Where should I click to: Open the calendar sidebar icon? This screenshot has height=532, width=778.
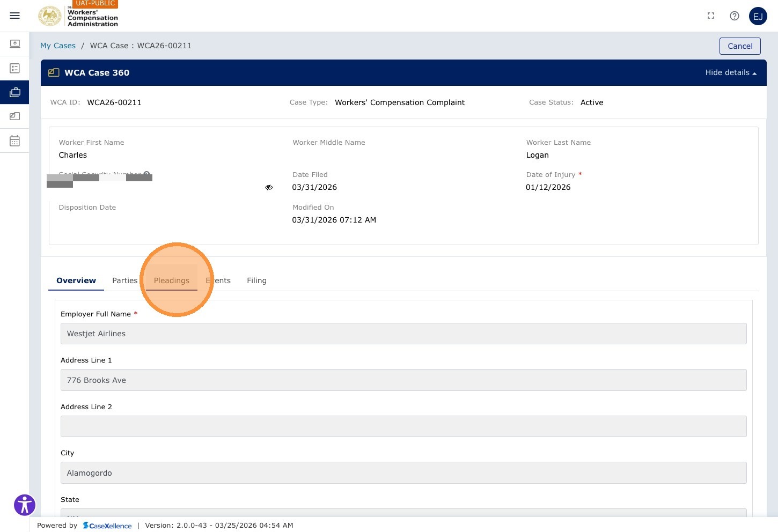coord(15,141)
